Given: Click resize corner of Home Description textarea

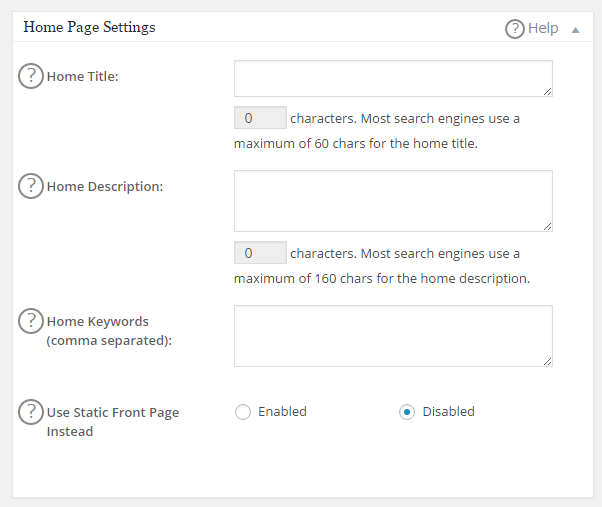Looking at the screenshot, I should [x=547, y=226].
